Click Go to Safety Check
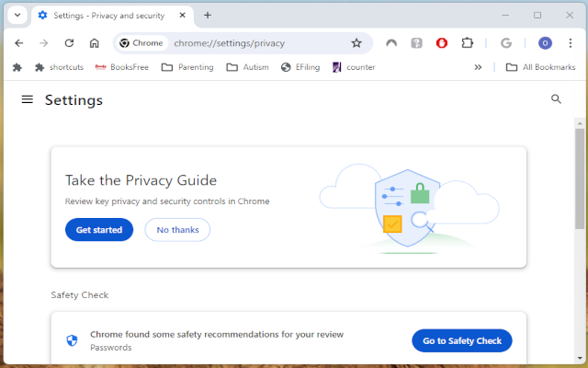588x368 pixels. pyautogui.click(x=461, y=340)
